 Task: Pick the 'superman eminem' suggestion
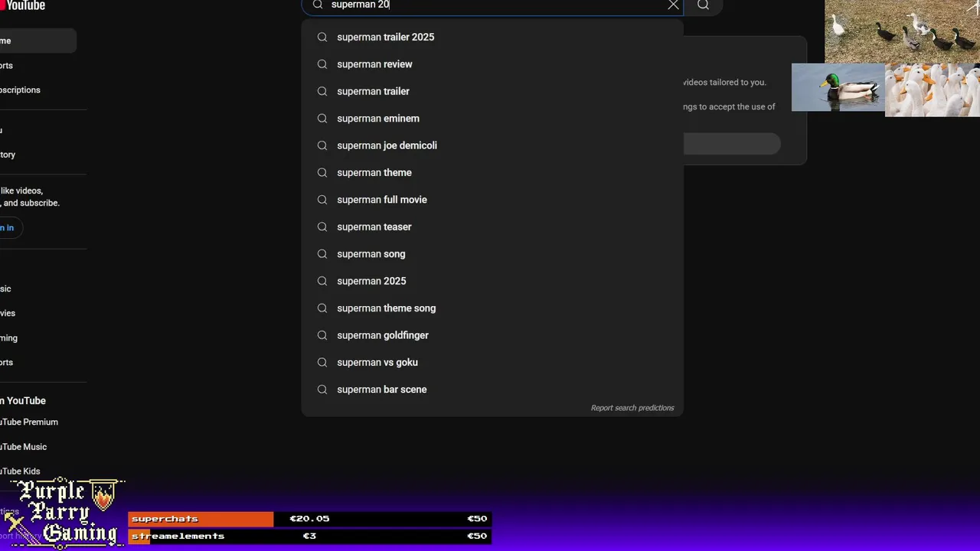pos(492,119)
